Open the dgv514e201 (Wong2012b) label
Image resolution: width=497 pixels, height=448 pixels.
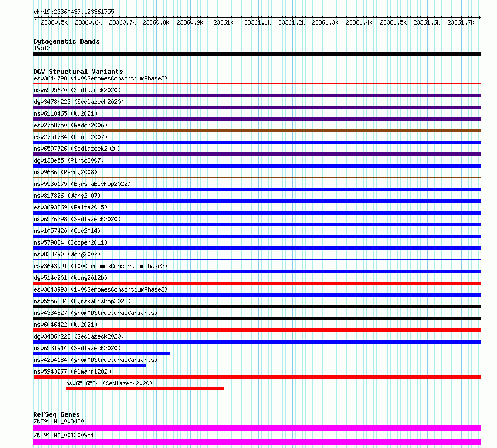tap(70, 278)
